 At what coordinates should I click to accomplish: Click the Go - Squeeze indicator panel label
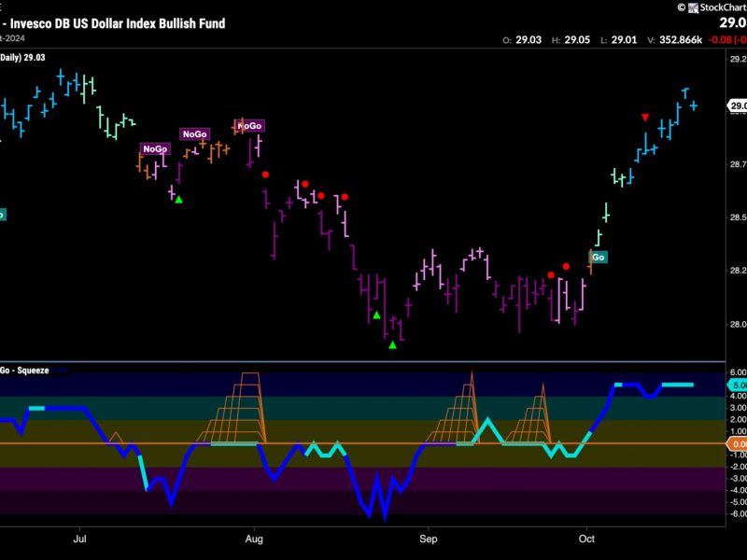point(24,371)
